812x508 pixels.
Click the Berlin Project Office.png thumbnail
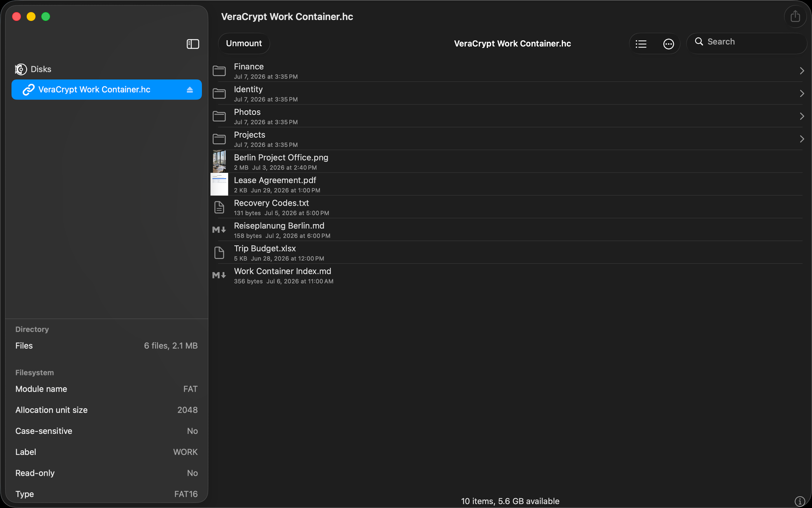click(219, 162)
